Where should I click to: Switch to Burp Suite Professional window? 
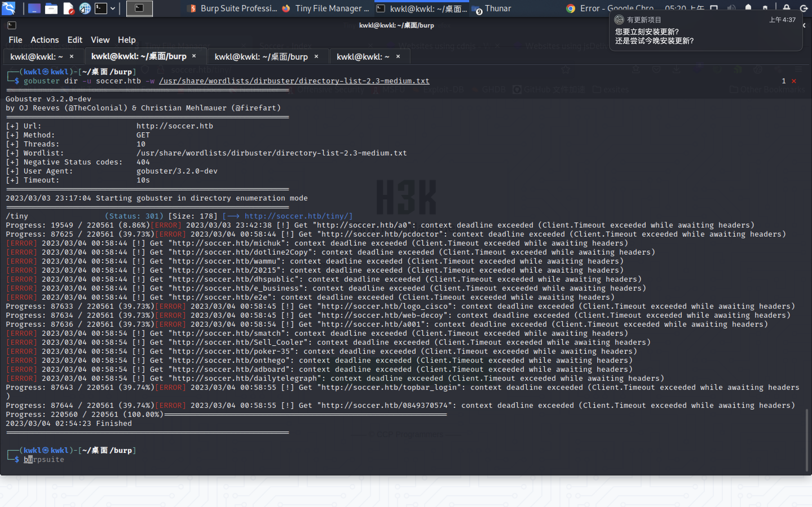233,8
